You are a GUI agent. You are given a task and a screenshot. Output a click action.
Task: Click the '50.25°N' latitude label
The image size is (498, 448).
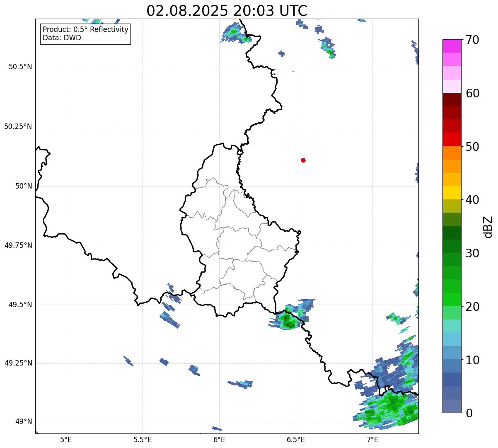click(x=18, y=126)
